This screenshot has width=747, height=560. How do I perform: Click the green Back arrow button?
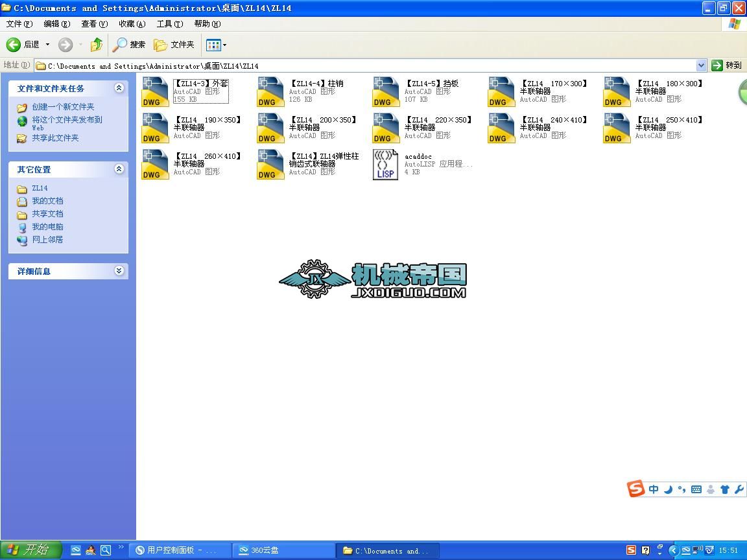[x=14, y=45]
